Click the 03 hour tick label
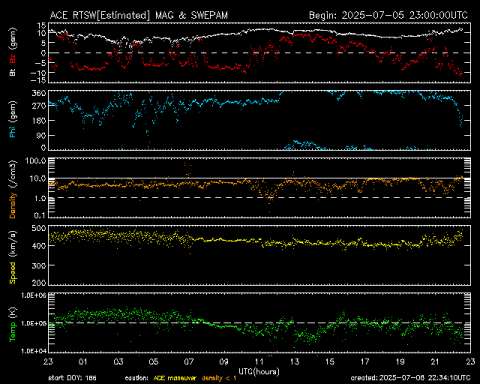Viewport: 480px width, 384px height. [118, 362]
